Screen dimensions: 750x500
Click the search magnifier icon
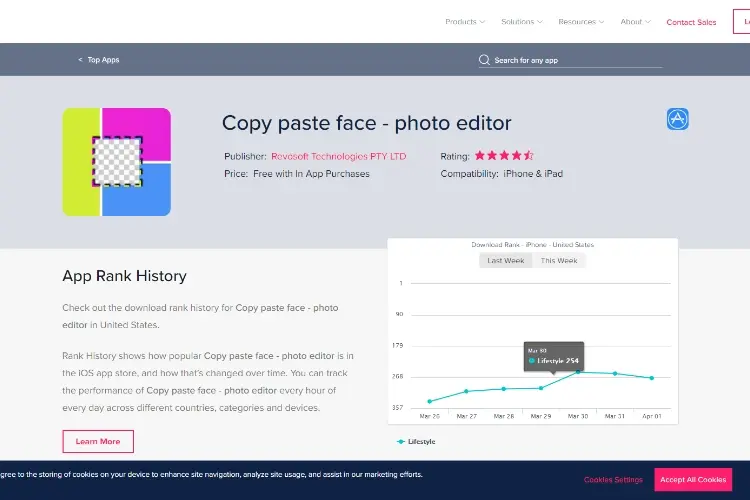(x=484, y=60)
